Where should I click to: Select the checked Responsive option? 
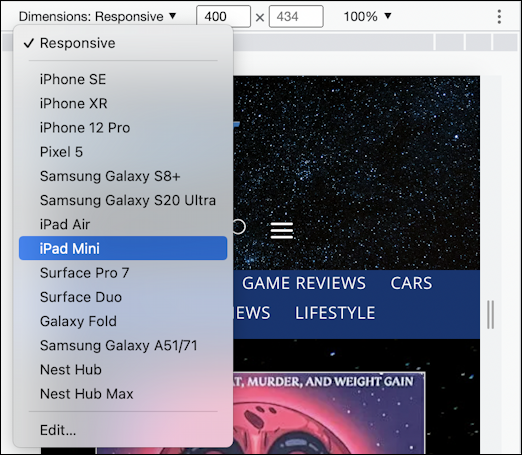(123, 43)
